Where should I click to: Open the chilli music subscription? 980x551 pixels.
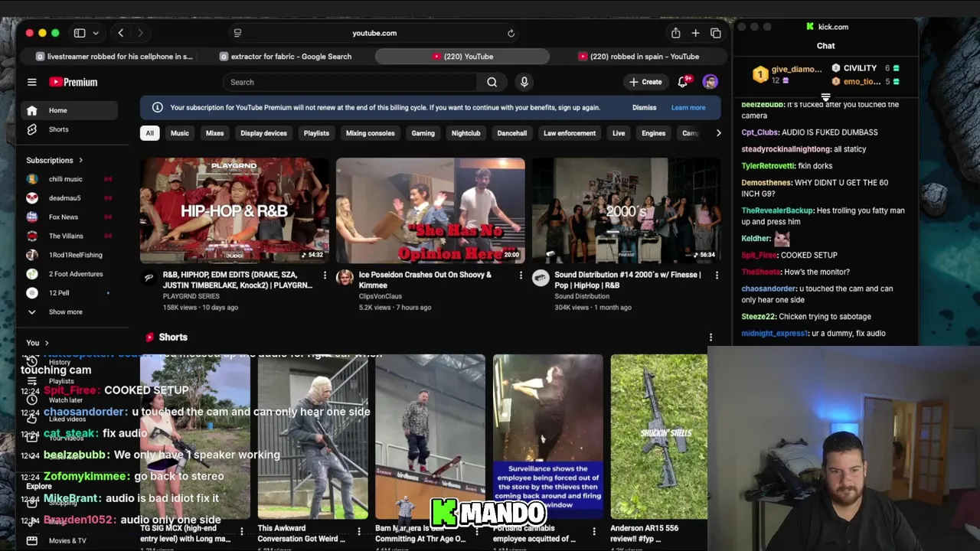pos(70,179)
